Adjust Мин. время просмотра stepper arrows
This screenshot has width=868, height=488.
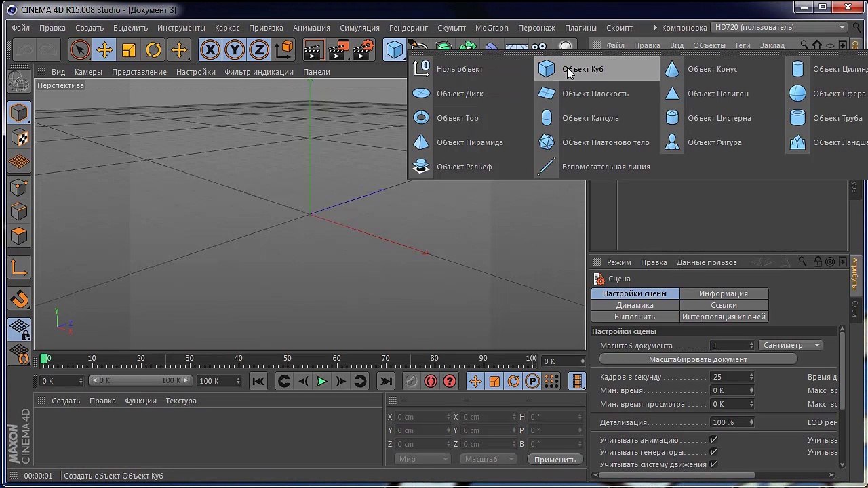[751, 404]
